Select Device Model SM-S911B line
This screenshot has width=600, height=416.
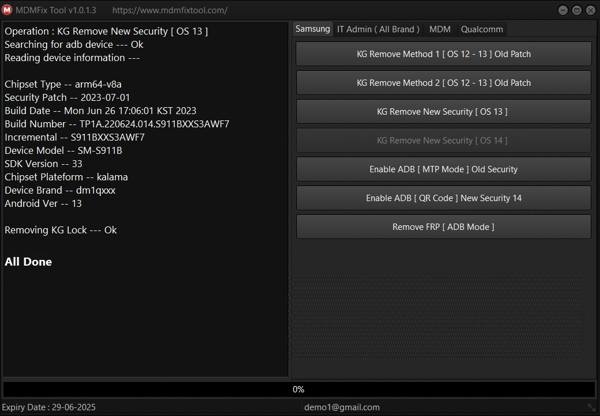[x=63, y=150]
